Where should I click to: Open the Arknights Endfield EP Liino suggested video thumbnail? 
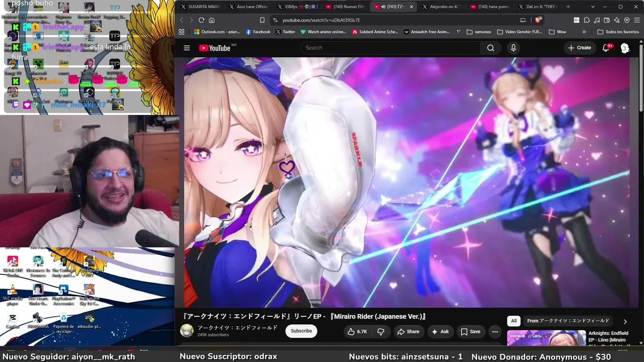coord(546,338)
